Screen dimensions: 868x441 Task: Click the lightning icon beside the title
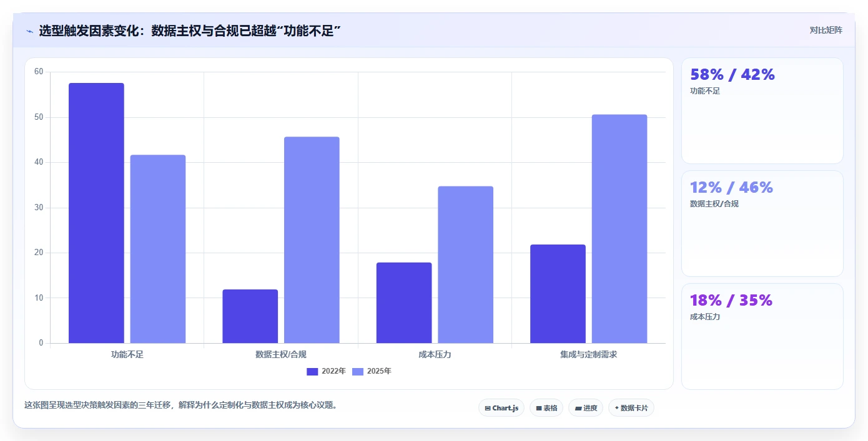click(x=29, y=31)
